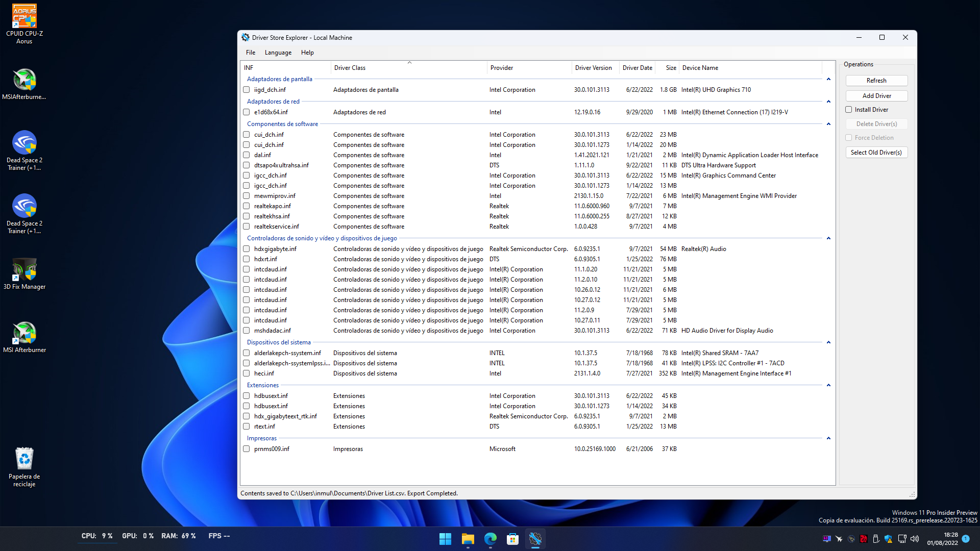Check hdxgigabyte.inf driver checkbox
980x551 pixels.
(x=247, y=249)
